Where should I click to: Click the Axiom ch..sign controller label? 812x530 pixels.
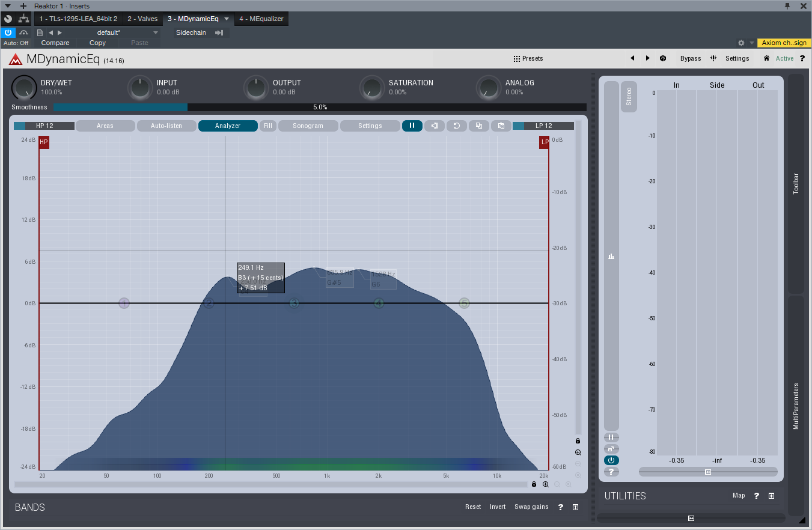[x=784, y=43]
